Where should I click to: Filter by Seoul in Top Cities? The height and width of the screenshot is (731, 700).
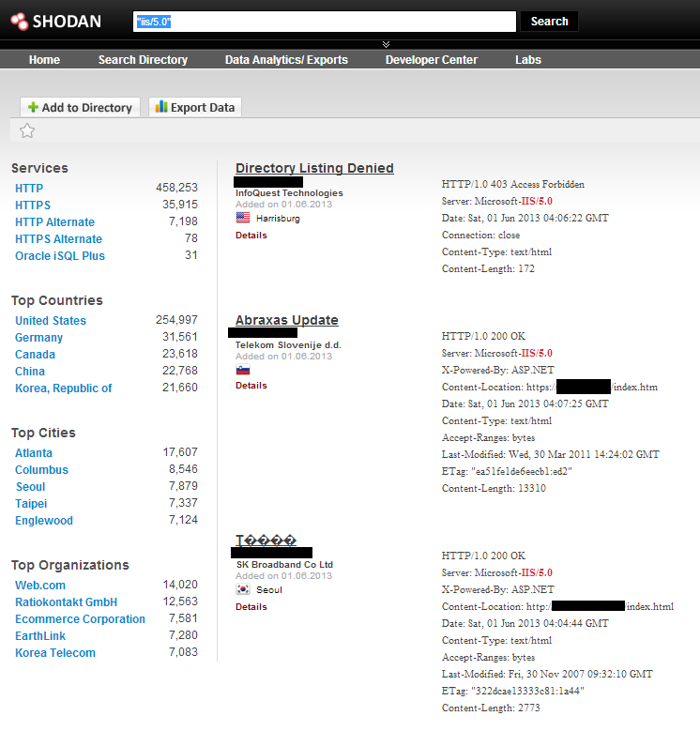pos(30,487)
